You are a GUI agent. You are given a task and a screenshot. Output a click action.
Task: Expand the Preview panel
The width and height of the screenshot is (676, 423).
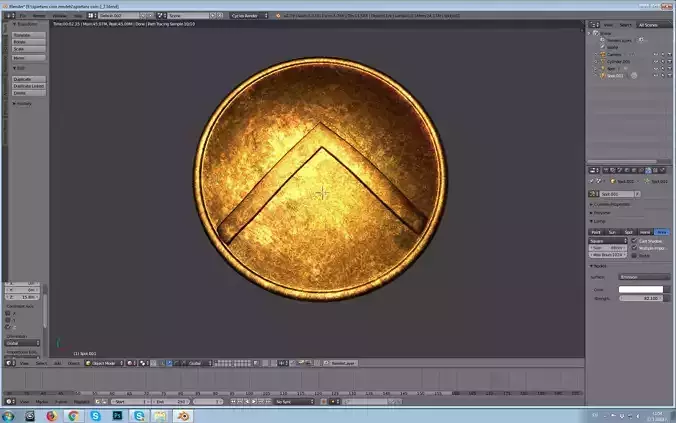[x=600, y=213]
